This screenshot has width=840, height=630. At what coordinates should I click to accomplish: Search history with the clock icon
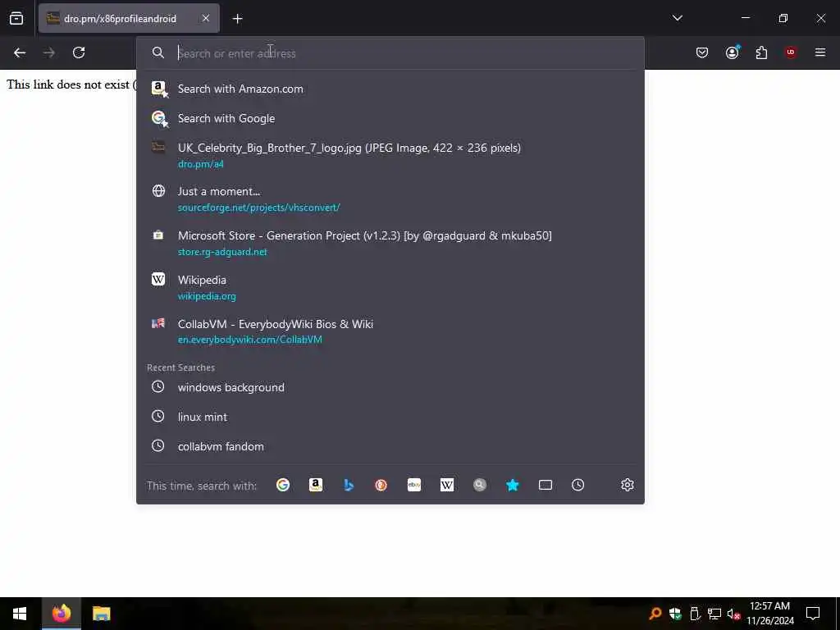pyautogui.click(x=578, y=485)
